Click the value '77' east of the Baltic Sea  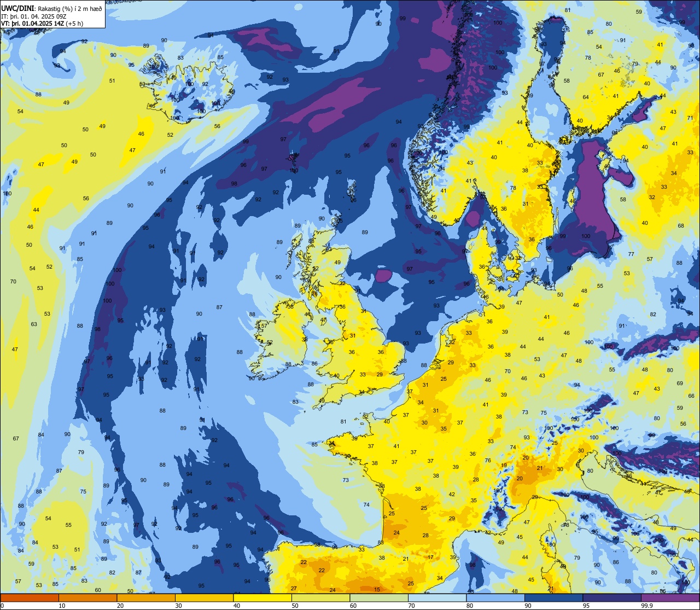click(x=631, y=254)
